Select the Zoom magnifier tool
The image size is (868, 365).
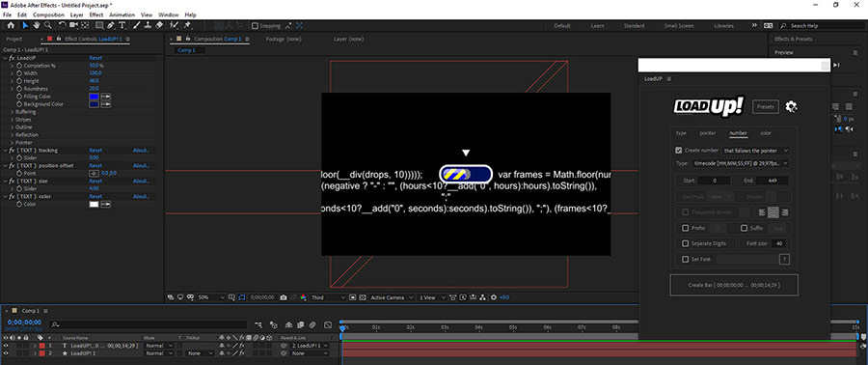[47, 25]
